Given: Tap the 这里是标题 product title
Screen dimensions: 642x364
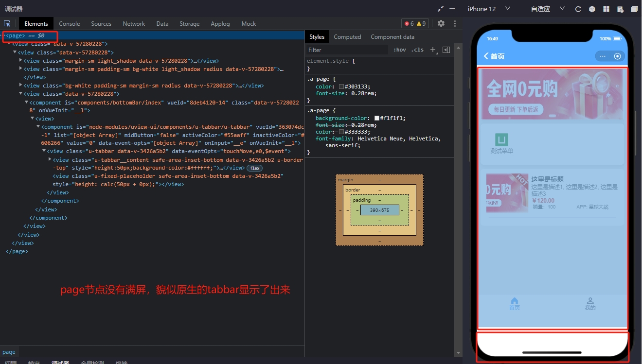Looking at the screenshot, I should coord(547,179).
